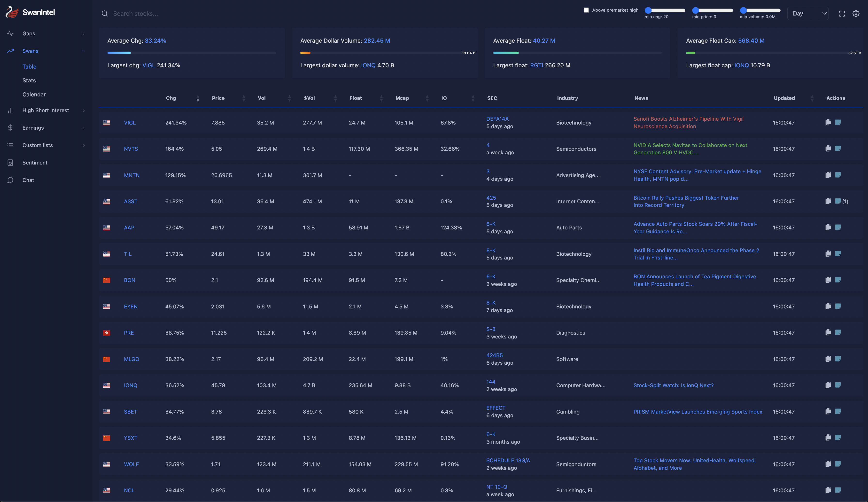The width and height of the screenshot is (868, 502).
Task: Open the NVTS ticker link
Action: click(131, 149)
